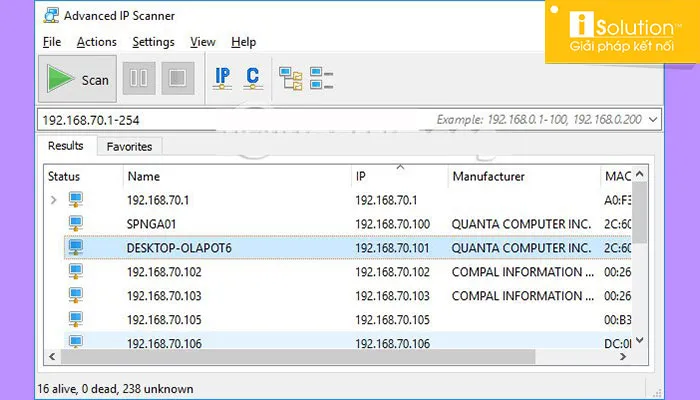Click the IP toolbar icon

(x=222, y=78)
